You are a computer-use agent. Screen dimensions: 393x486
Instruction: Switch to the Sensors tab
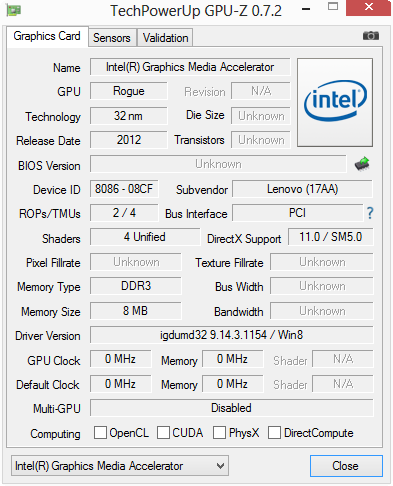click(x=112, y=38)
